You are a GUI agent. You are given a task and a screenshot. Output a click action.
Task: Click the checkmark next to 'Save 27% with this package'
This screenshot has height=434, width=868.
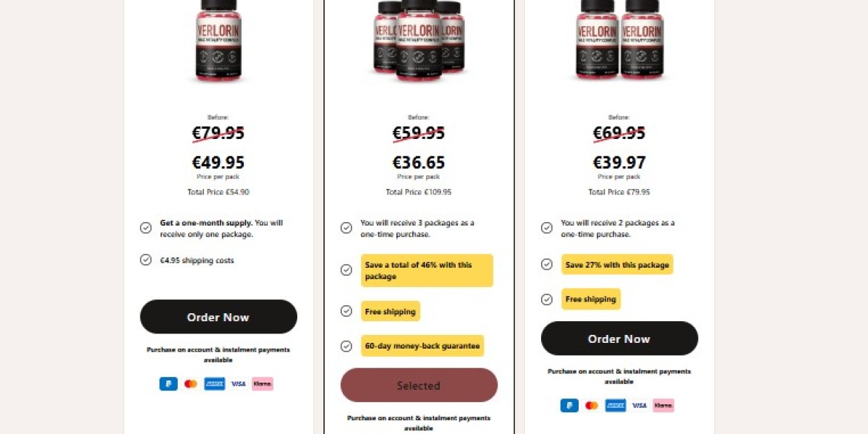click(547, 265)
